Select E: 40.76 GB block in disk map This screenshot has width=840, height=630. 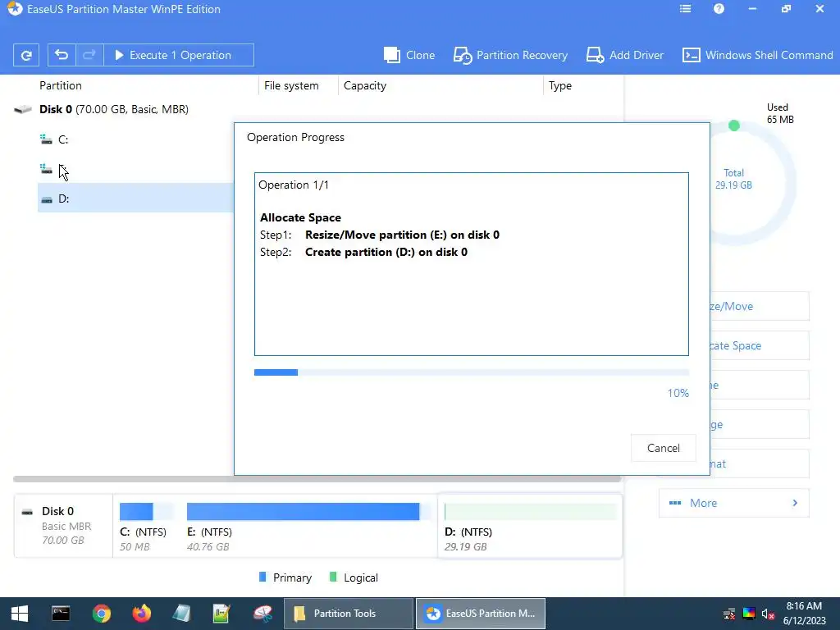pos(308,527)
